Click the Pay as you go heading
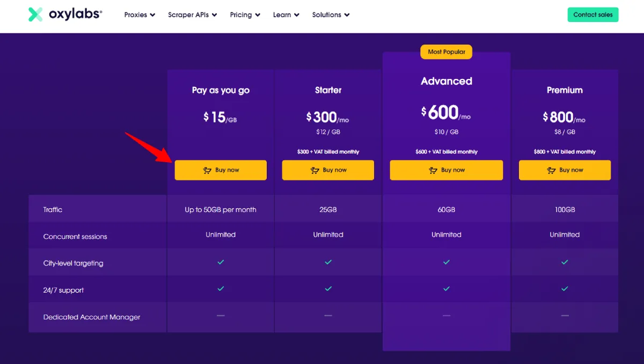This screenshot has width=644, height=364. tap(221, 90)
